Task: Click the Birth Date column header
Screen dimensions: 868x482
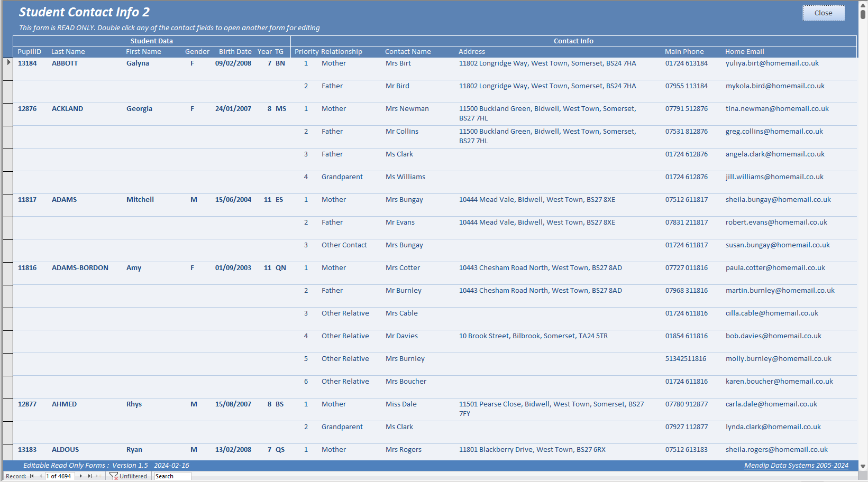Action: 235,52
